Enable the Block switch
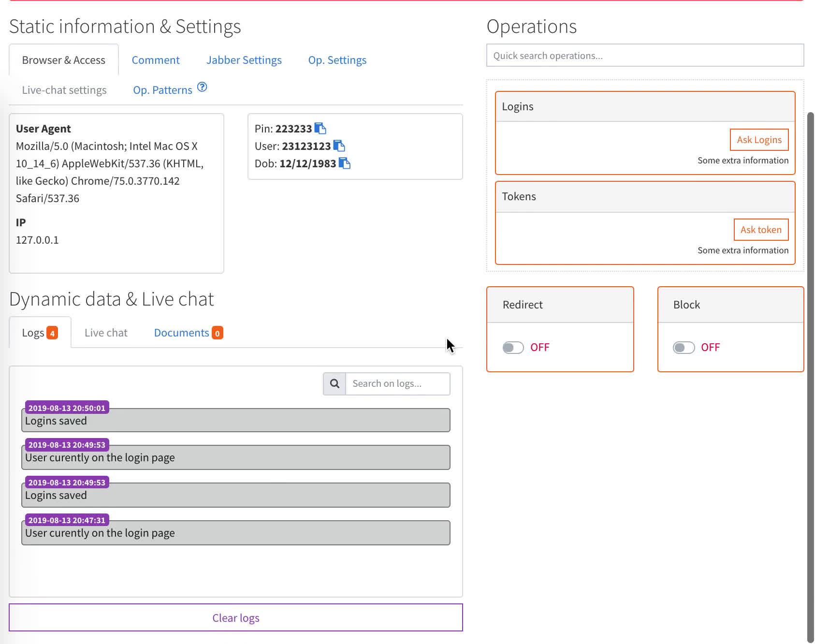 pyautogui.click(x=684, y=348)
